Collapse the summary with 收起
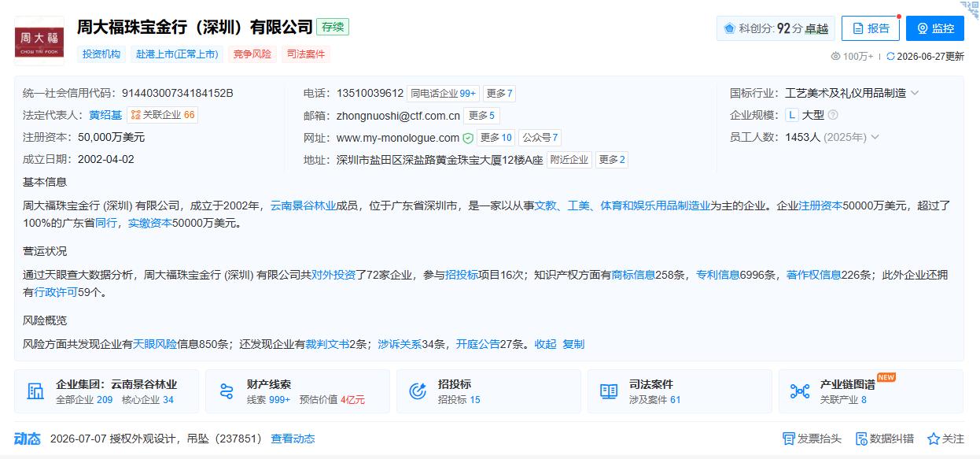 click(545, 344)
